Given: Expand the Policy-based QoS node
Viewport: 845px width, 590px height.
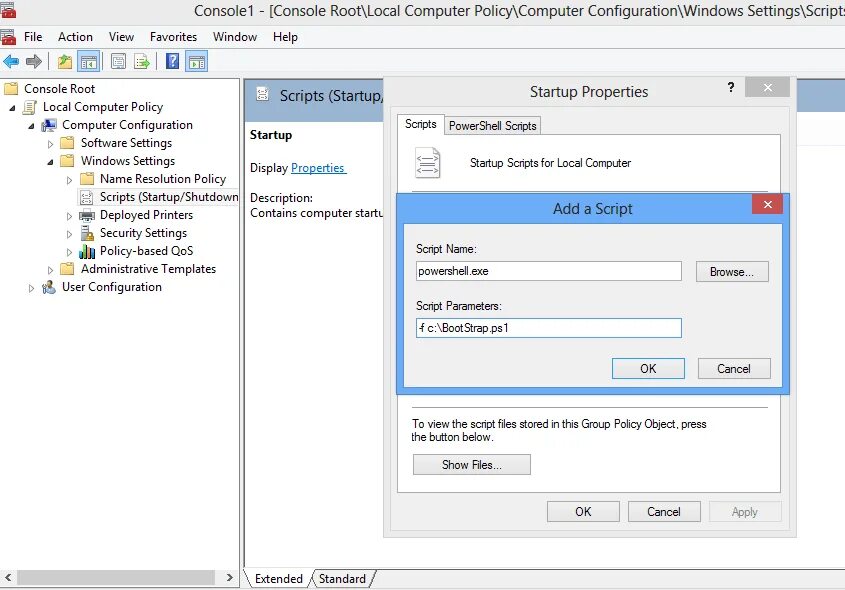Looking at the screenshot, I should click(x=69, y=252).
